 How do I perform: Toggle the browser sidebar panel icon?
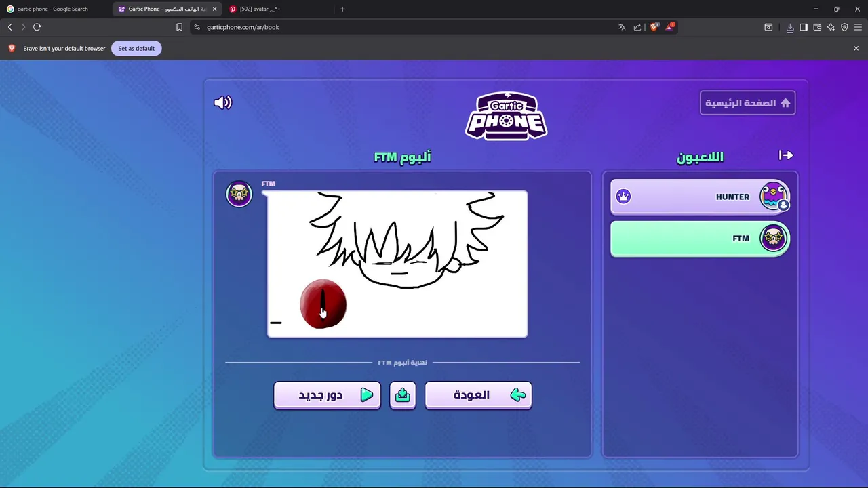[804, 27]
